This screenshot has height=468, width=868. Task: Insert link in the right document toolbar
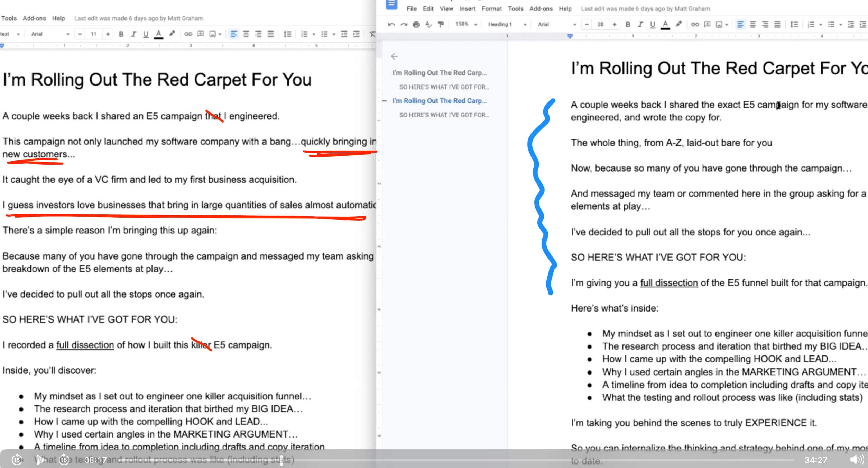pyautogui.click(x=695, y=24)
